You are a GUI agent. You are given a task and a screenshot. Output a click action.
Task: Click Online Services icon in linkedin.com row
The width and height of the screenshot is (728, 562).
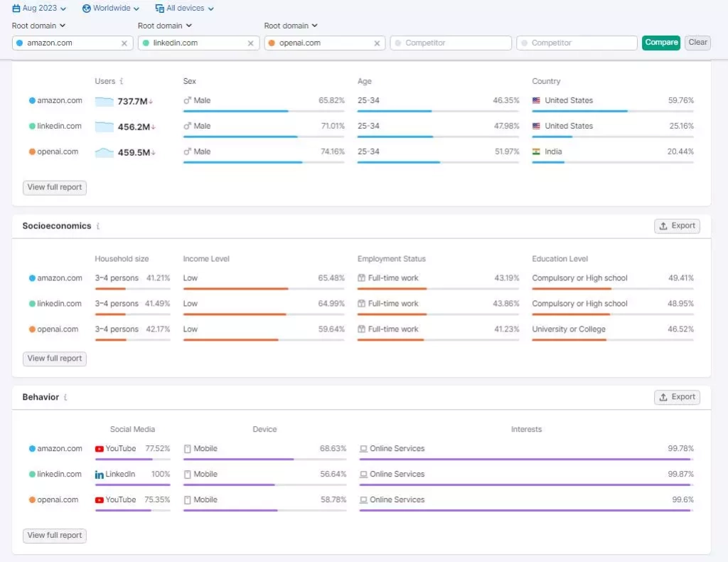point(363,474)
